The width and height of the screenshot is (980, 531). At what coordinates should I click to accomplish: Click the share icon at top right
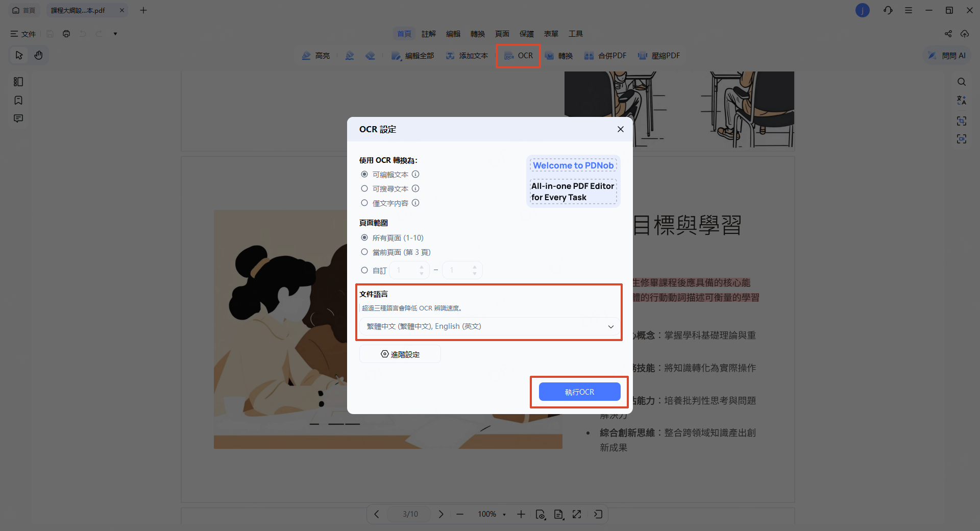[x=948, y=34]
